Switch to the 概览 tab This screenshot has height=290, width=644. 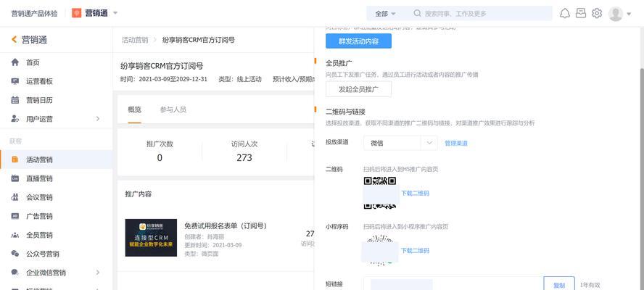[x=134, y=109]
